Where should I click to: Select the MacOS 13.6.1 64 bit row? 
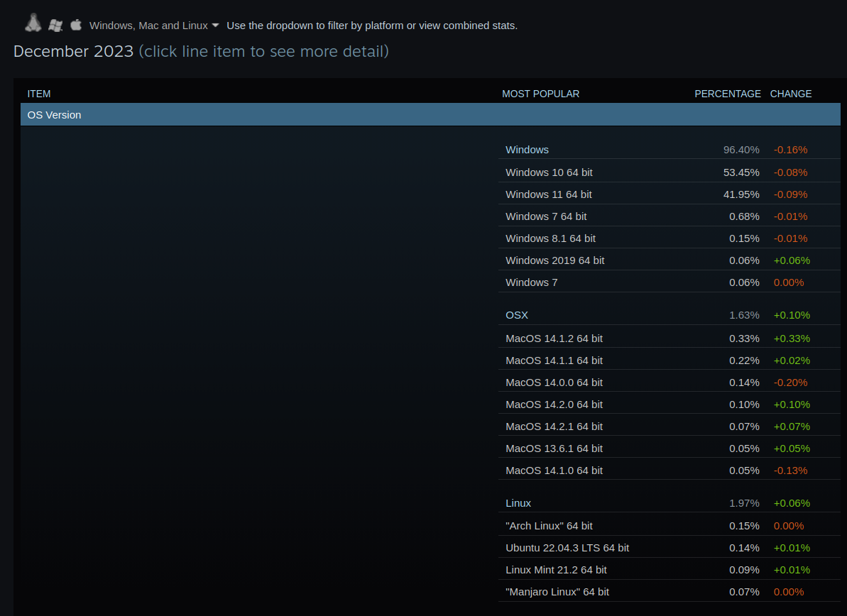[670, 448]
